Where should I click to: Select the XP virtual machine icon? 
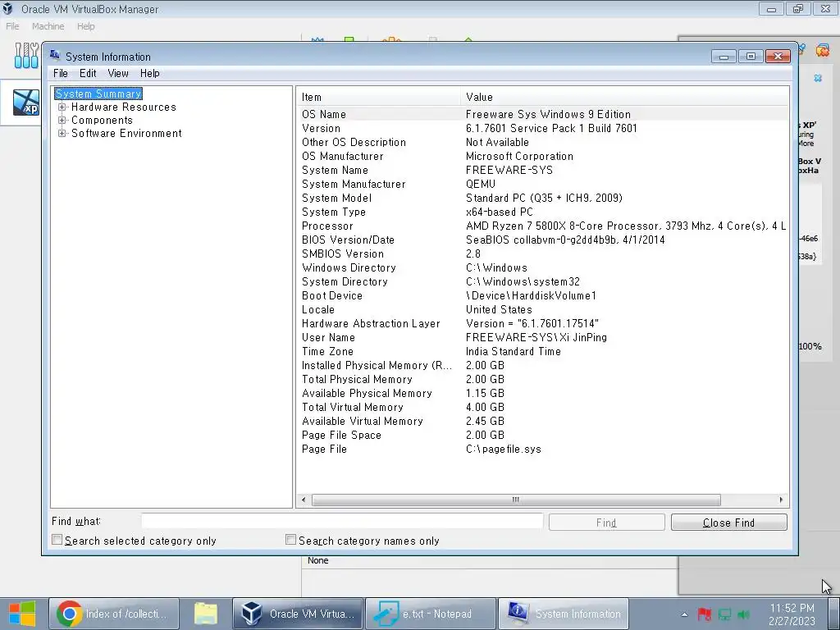tap(26, 103)
